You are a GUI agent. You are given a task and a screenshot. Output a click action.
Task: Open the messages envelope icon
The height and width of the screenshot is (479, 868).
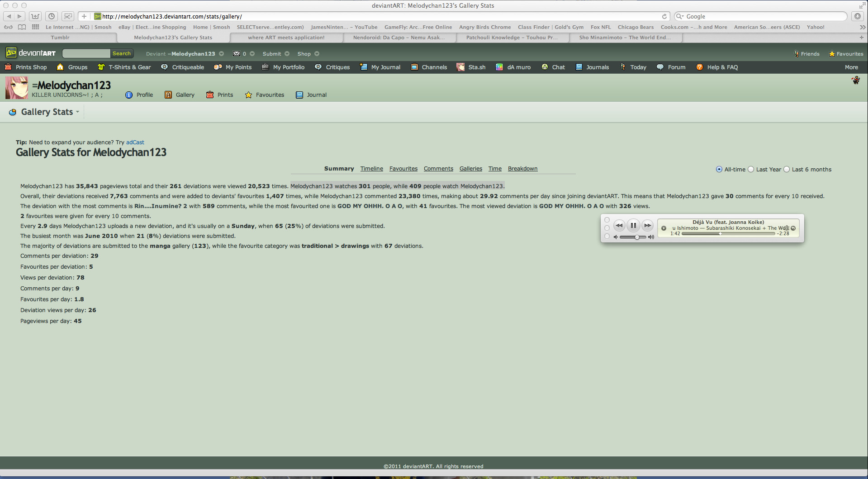237,53
